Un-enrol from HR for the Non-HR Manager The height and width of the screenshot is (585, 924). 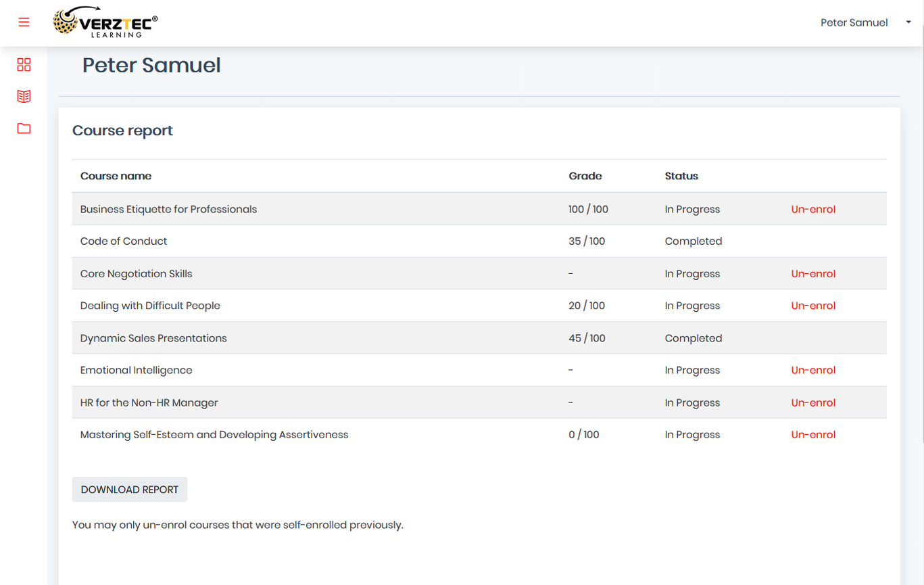(x=813, y=402)
